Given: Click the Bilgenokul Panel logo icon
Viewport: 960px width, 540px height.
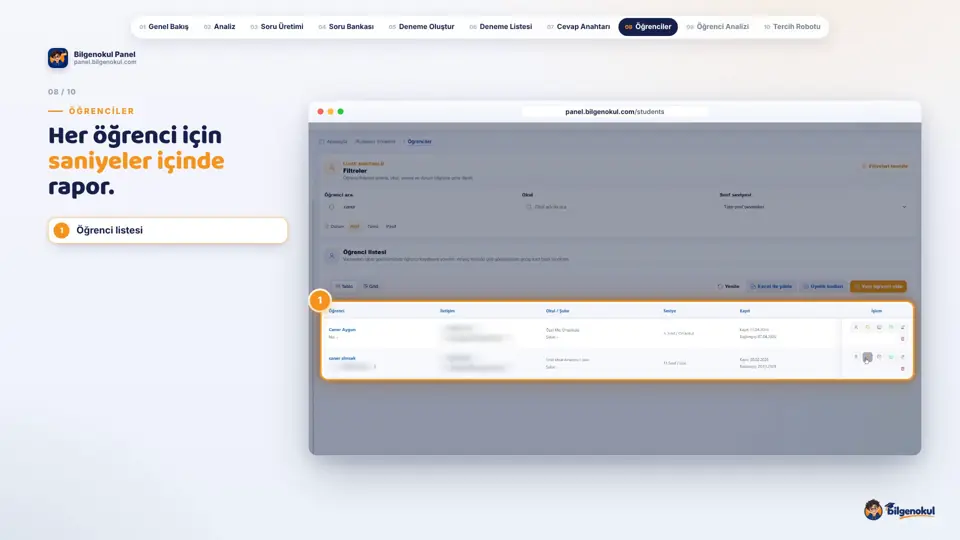Looking at the screenshot, I should 58,58.
